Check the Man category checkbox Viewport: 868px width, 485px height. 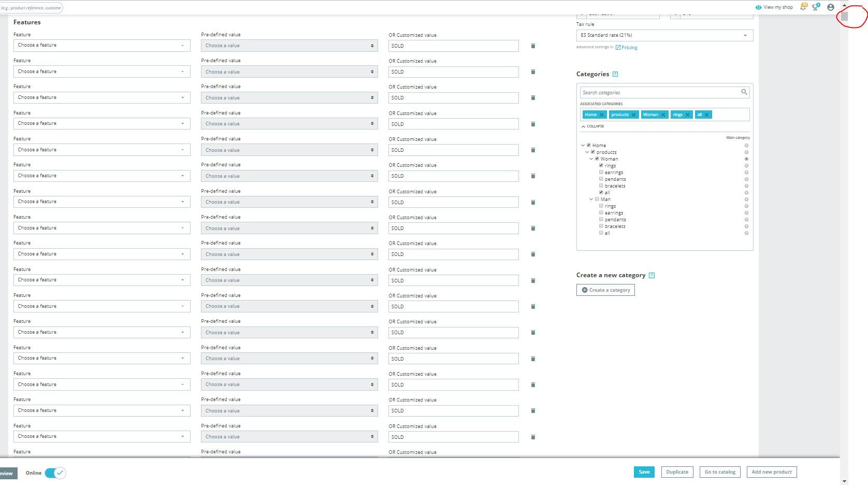coord(597,199)
